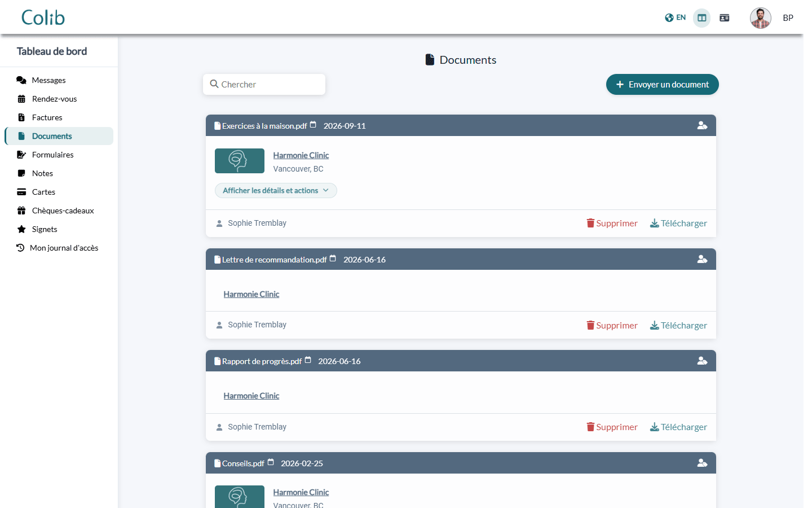Screen dimensions: 812x508
Task: Delete Lettre de recommandation.pdf with Supprimer
Action: click(x=612, y=326)
